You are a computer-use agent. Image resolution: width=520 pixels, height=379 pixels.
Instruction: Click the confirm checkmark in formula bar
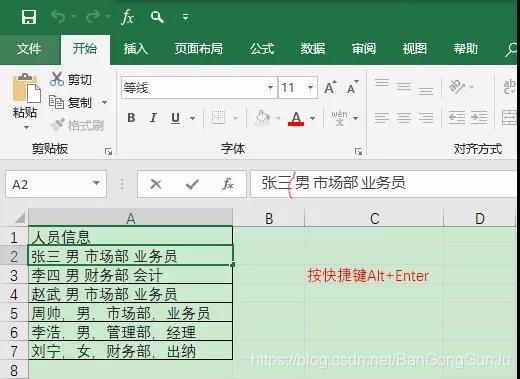coord(192,184)
